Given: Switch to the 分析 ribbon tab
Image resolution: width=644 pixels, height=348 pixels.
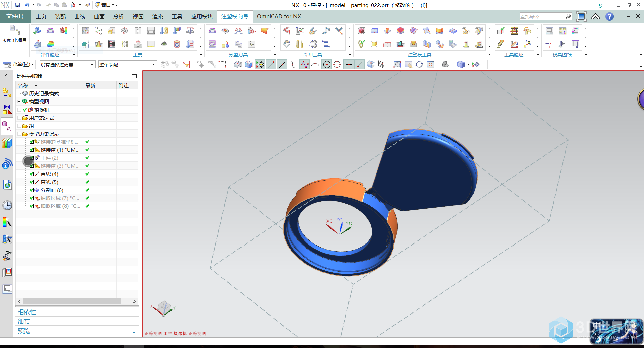Looking at the screenshot, I should [x=119, y=16].
